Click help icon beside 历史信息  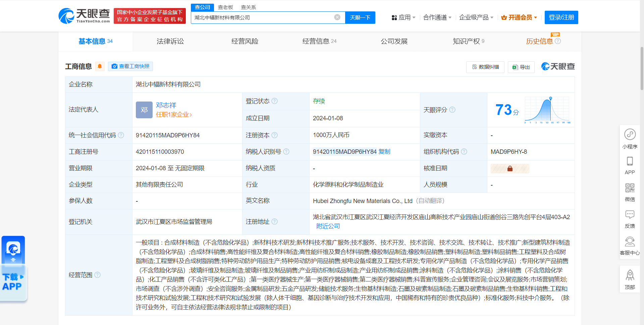point(558,41)
